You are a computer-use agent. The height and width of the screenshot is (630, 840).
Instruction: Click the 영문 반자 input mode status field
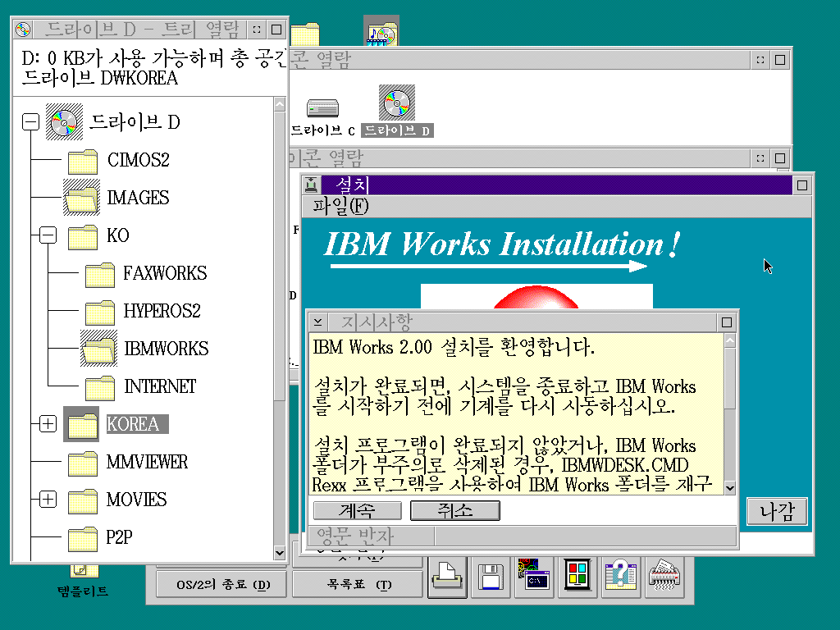[x=372, y=536]
